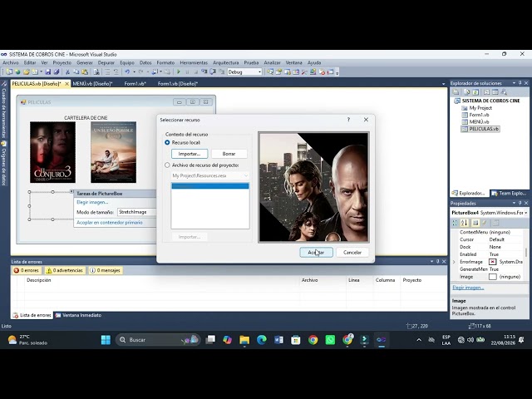Click the Categorized view icon in Propiedades
This screenshot has height=399, width=532.
pyautogui.click(x=455, y=223)
